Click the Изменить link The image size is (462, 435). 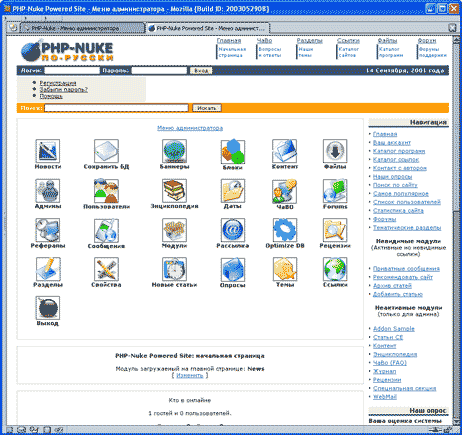point(190,375)
